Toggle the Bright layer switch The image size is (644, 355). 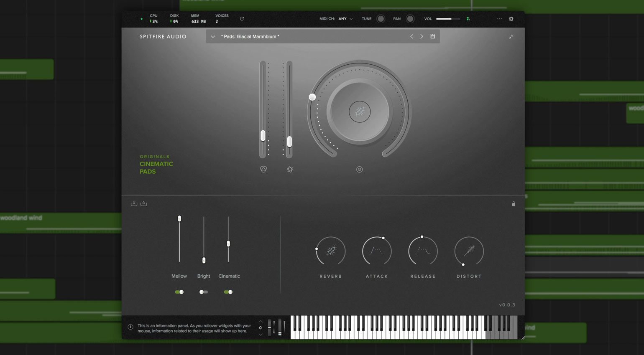pos(204,292)
